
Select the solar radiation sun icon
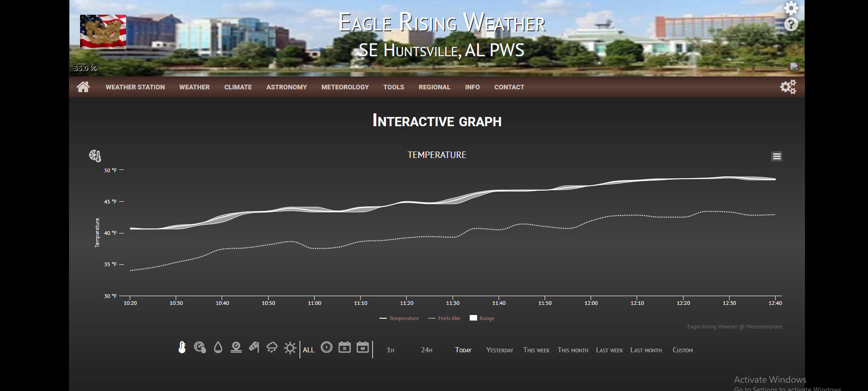(290, 348)
